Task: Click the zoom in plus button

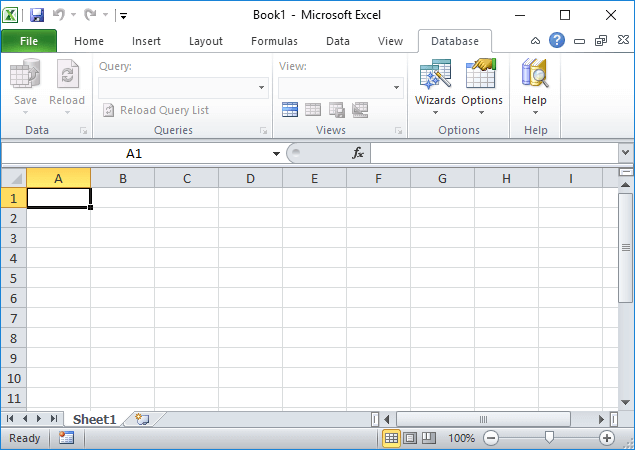Action: click(x=607, y=438)
